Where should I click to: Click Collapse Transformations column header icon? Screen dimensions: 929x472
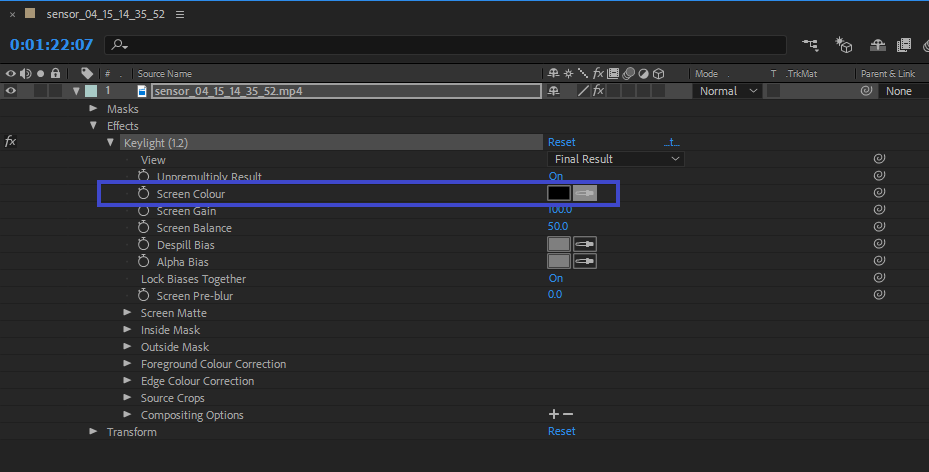(x=568, y=73)
